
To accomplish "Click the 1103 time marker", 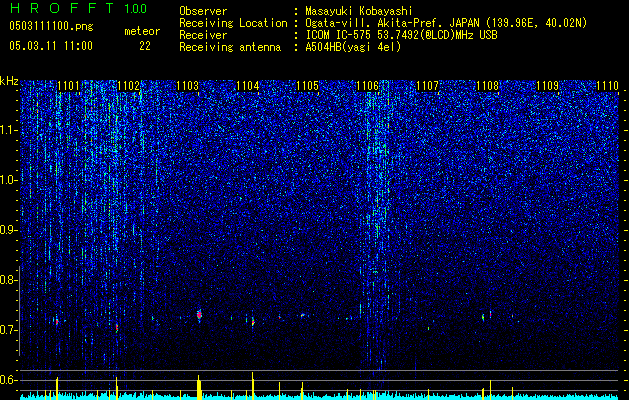I will 188,86.
